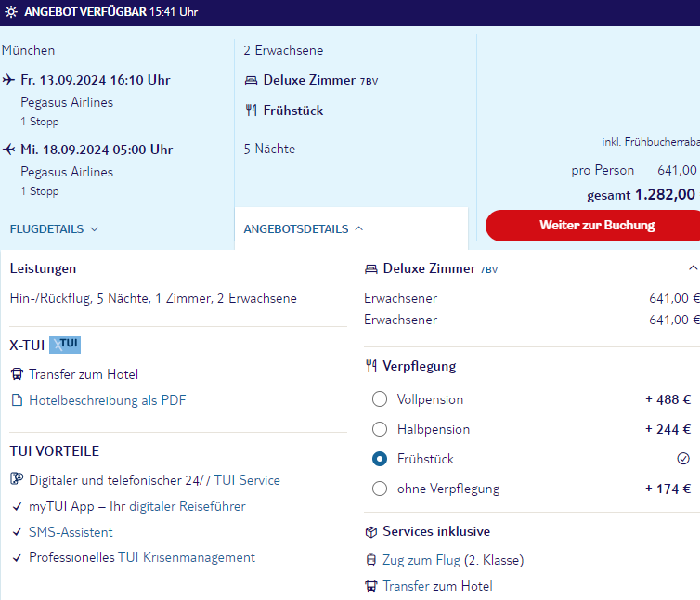Click the checkmark beside SMS-Assistent

click(17, 532)
